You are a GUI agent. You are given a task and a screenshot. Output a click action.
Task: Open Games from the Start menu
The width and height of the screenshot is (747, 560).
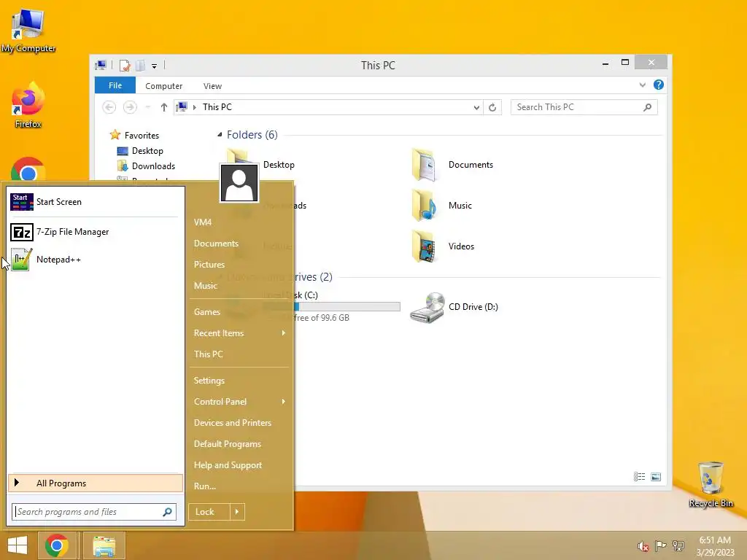pos(206,312)
